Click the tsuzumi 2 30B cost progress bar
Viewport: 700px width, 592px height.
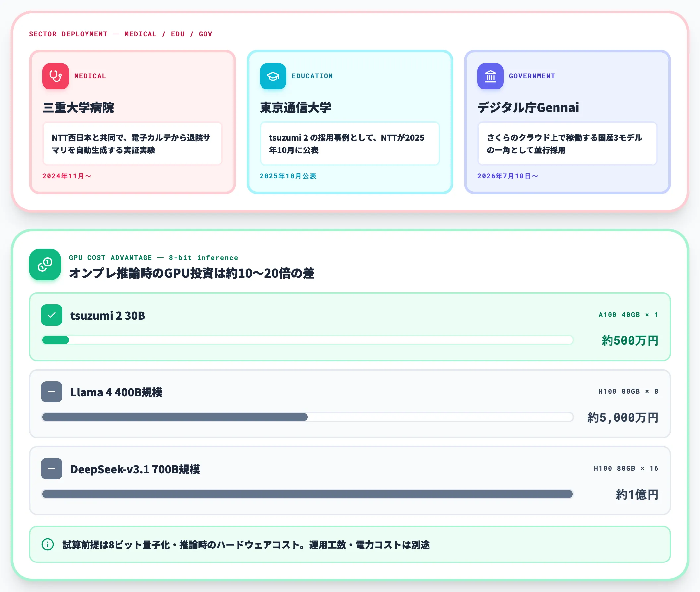pyautogui.click(x=307, y=340)
